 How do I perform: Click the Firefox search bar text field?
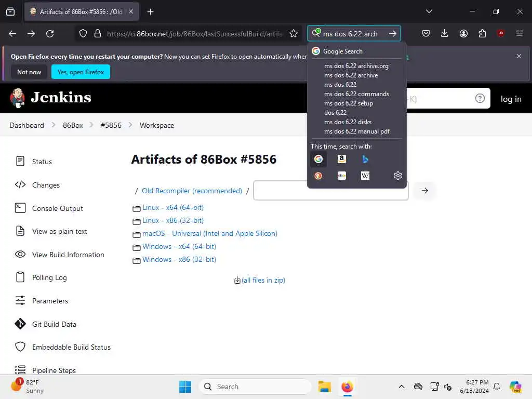click(x=353, y=34)
